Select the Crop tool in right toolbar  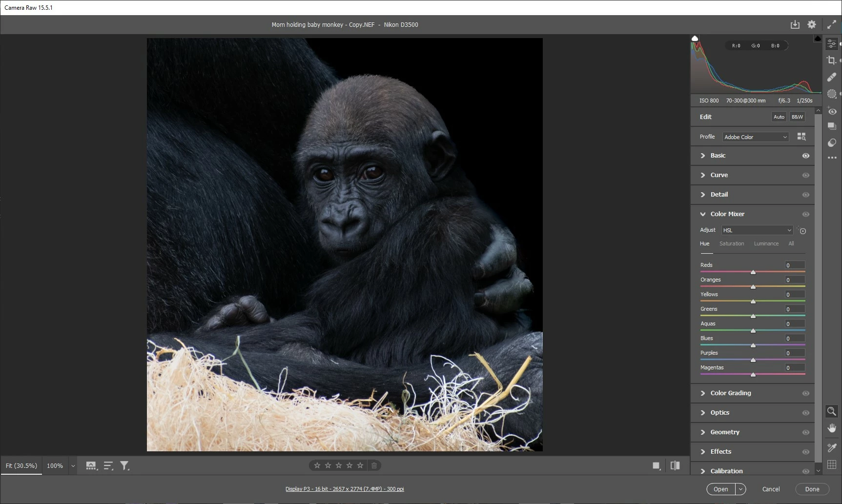tap(832, 60)
